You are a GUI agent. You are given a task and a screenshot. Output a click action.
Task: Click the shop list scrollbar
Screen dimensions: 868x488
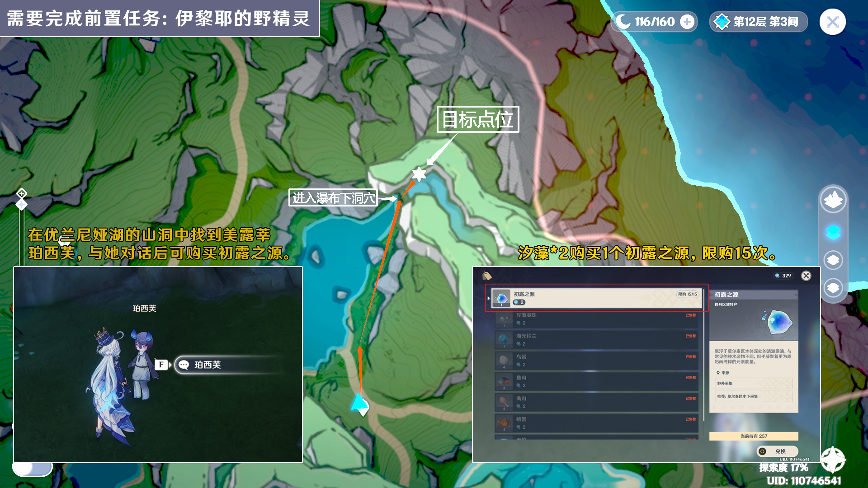coord(703,355)
